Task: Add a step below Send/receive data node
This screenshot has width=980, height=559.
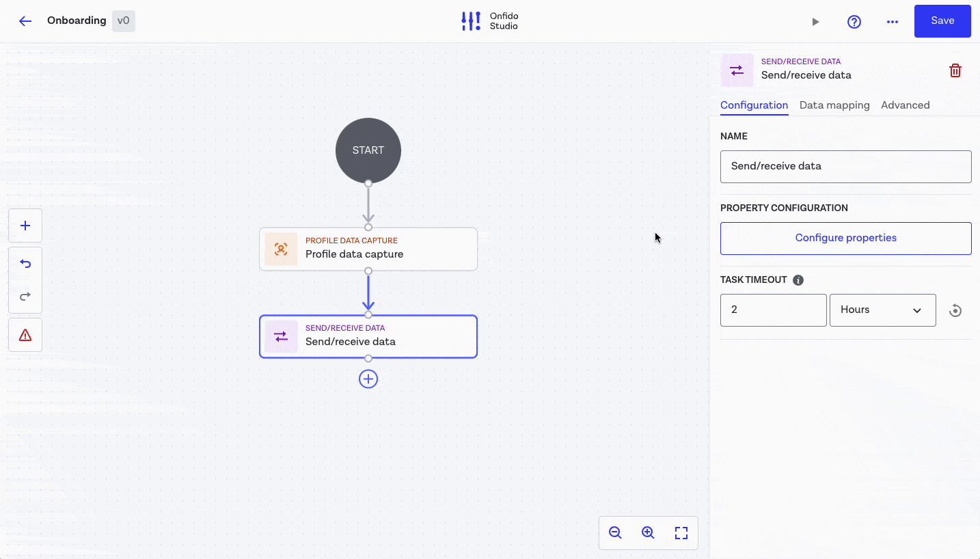Action: (368, 379)
